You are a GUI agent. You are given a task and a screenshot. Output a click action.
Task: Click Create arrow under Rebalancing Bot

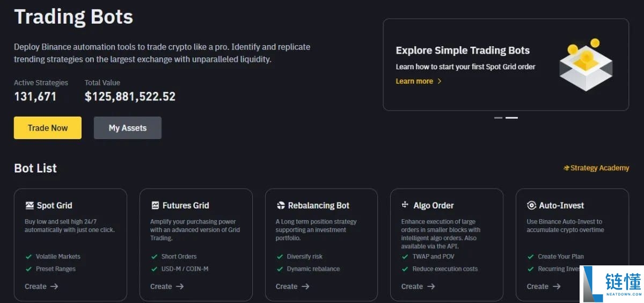click(x=305, y=286)
